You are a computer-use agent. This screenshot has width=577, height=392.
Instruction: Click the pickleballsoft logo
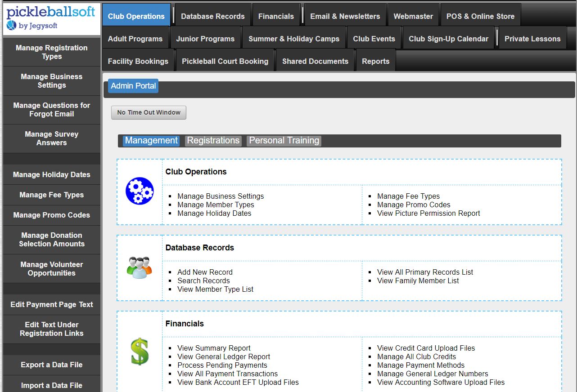[51, 19]
